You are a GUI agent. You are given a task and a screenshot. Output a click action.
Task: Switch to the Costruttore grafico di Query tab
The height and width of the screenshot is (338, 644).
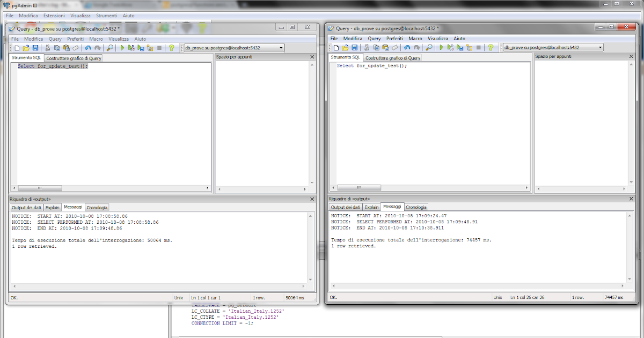pos(73,57)
